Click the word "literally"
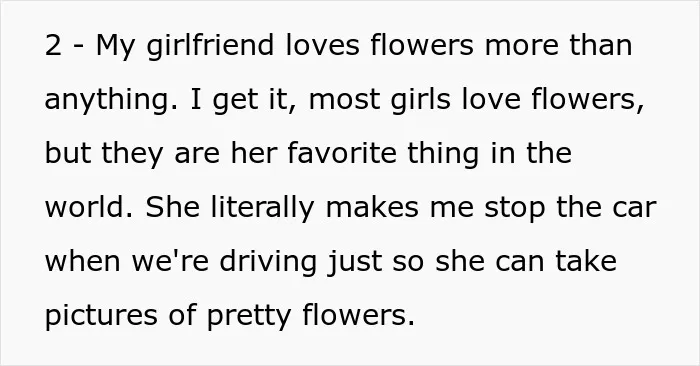The height and width of the screenshot is (366, 700). pos(262,209)
